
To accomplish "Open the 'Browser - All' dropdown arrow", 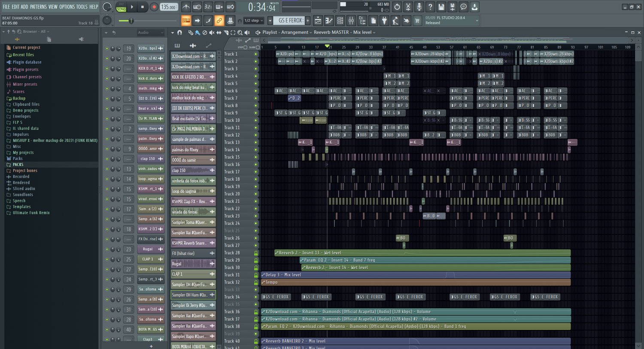I will (x=48, y=32).
